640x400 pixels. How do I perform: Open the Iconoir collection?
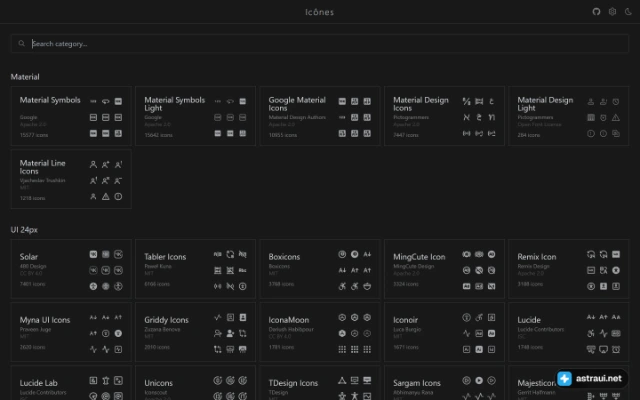pos(444,332)
